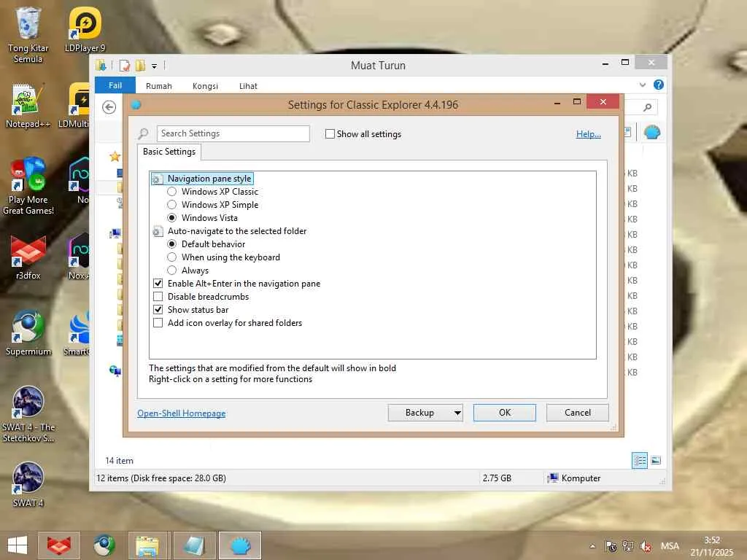Launch the SWAT 4 desktop shortcut
747x560 pixels.
(28, 484)
